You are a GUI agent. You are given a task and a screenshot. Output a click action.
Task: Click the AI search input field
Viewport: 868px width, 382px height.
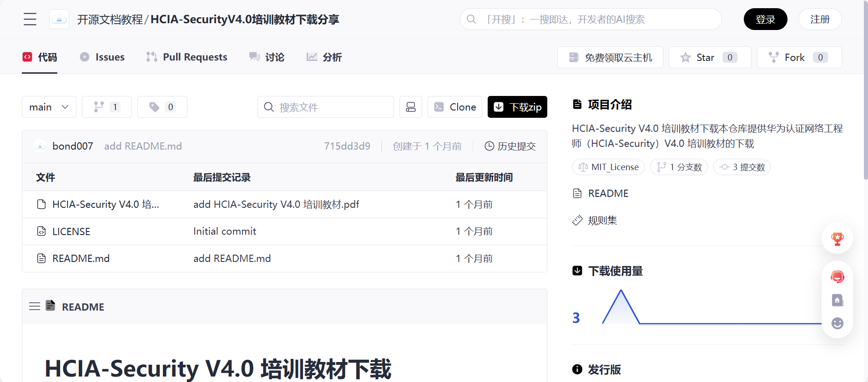[590, 19]
